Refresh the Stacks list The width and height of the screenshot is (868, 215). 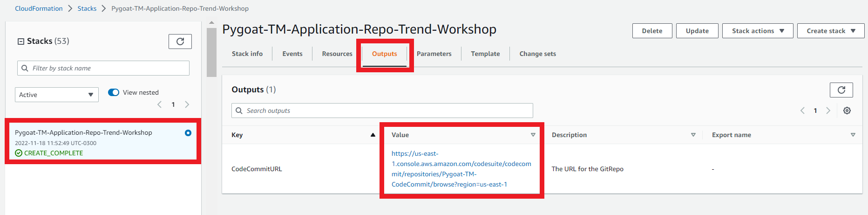tap(180, 42)
